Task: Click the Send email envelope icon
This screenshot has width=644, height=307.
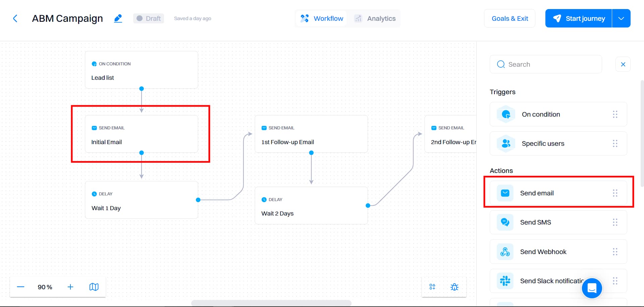Action: (x=505, y=193)
